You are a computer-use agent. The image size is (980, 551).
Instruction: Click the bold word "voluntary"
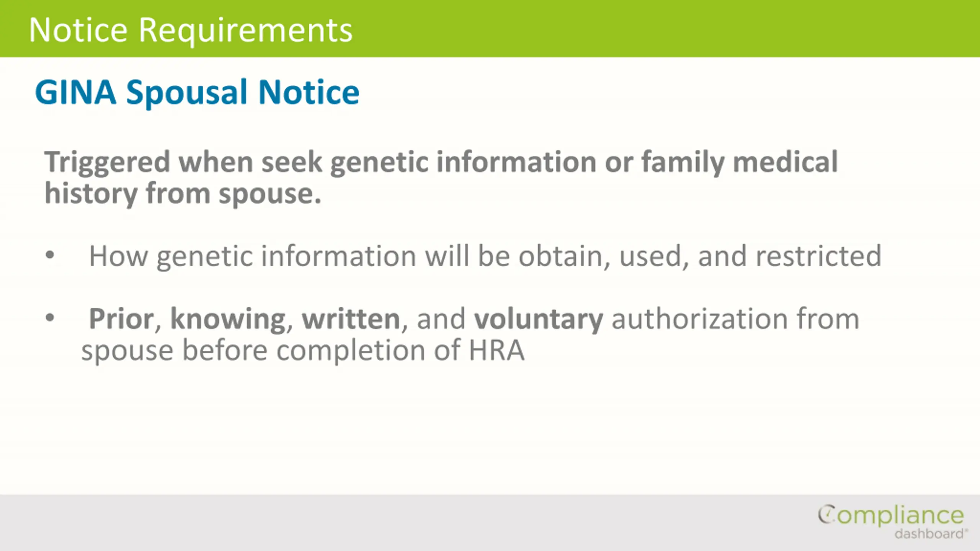(538, 319)
